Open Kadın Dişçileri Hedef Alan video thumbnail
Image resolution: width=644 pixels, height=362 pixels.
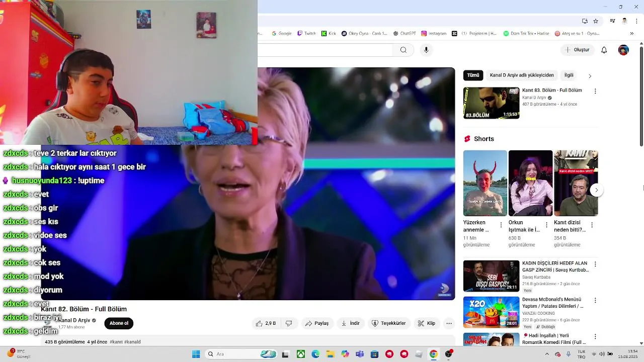(x=491, y=276)
